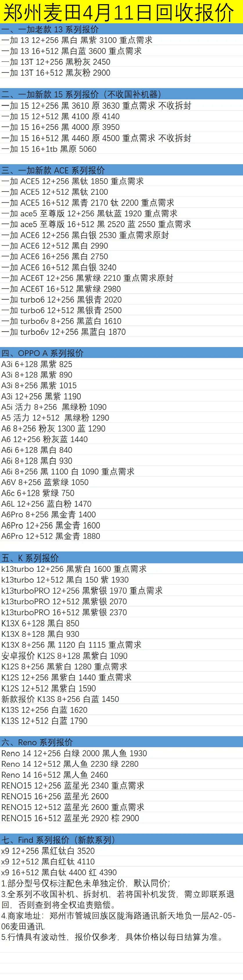Select row k13turbo 12+256 黑紫白 1600
This screenshot has width=243, height=980.
coord(121,569)
